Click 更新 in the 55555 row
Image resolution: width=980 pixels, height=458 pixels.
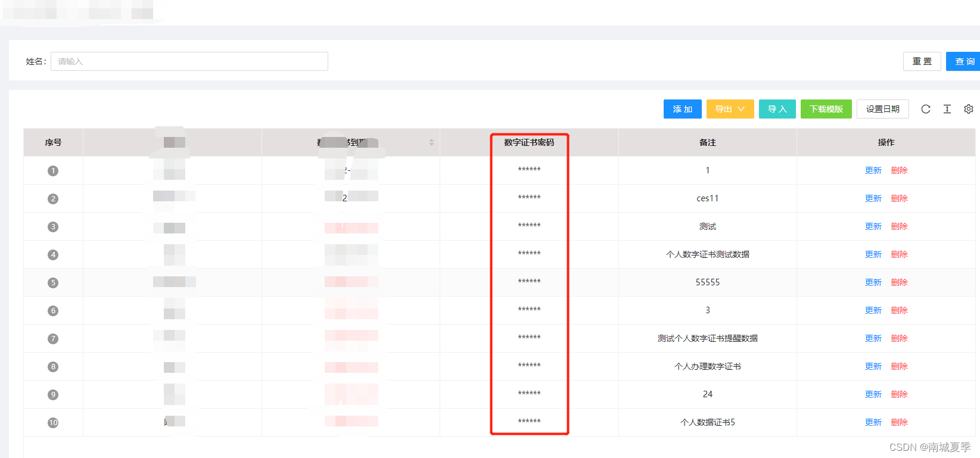click(x=873, y=282)
